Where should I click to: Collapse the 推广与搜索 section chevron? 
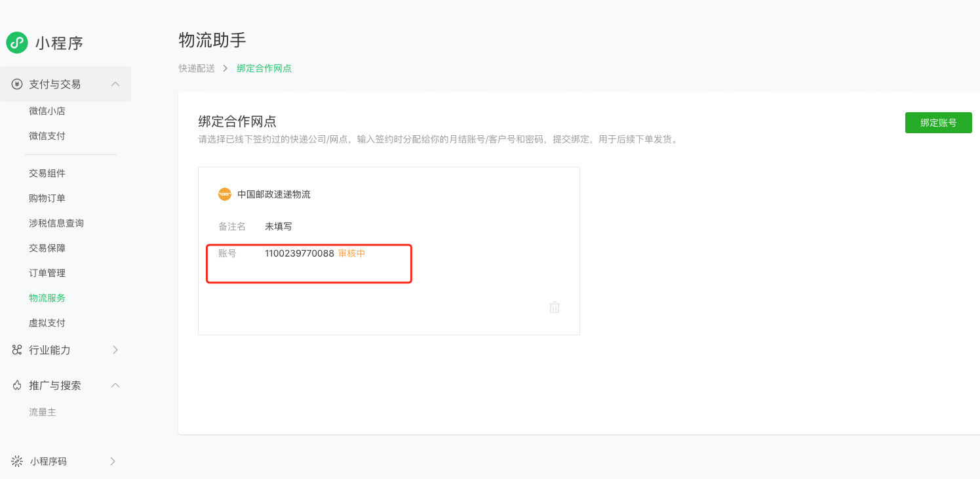click(x=115, y=385)
